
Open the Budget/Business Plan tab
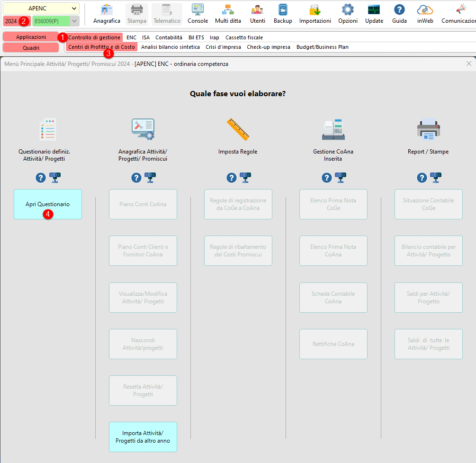pyautogui.click(x=323, y=47)
